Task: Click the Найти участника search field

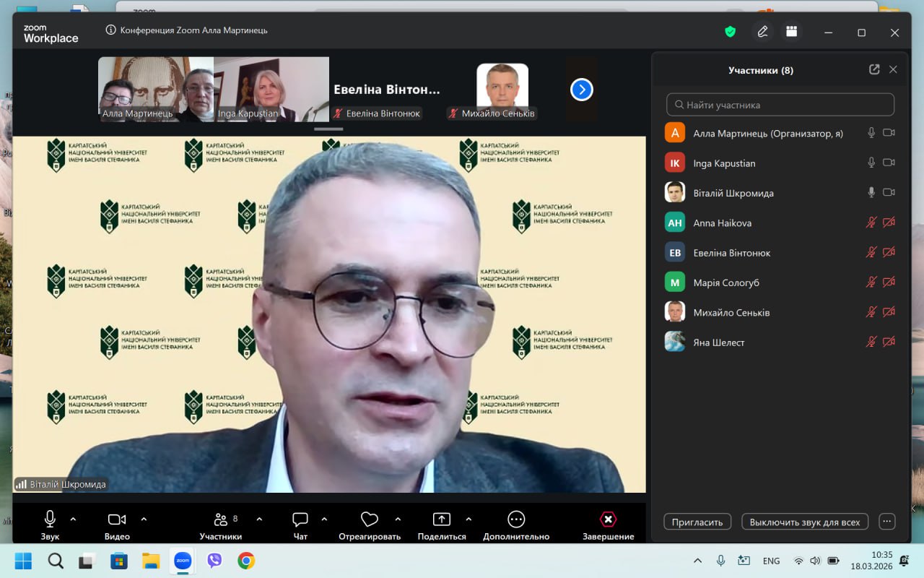Action: (780, 105)
